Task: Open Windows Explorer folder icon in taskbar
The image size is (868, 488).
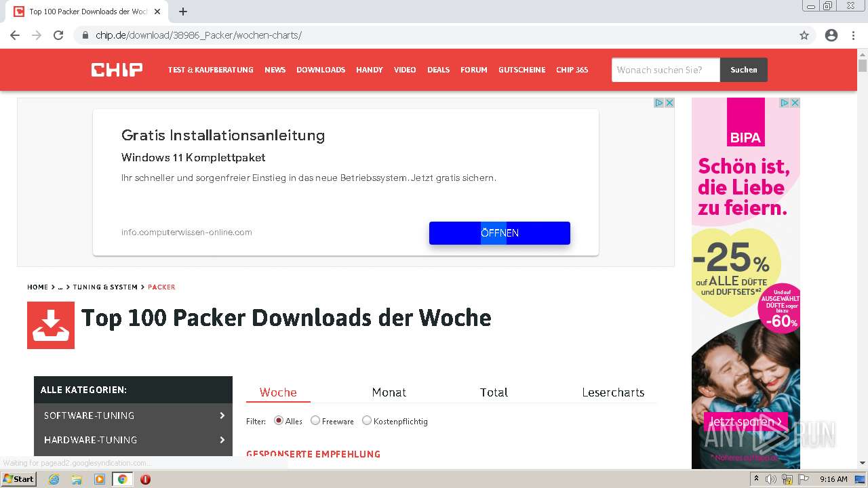Action: [x=77, y=479]
